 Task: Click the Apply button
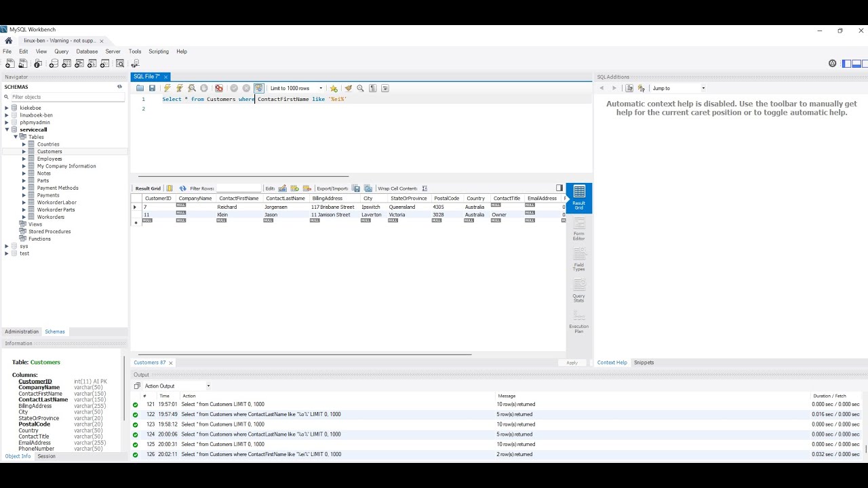pos(572,363)
